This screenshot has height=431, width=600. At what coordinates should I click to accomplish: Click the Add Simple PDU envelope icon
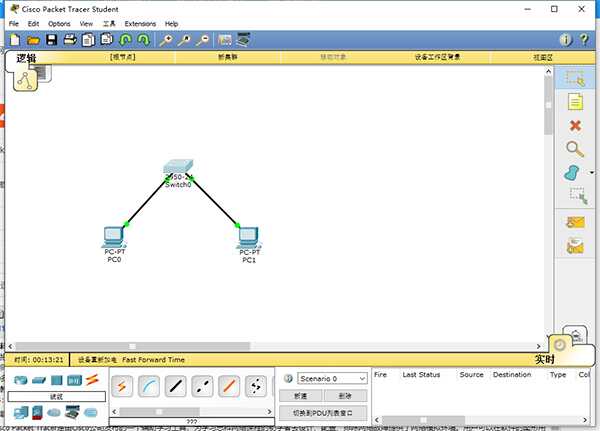pos(574,222)
